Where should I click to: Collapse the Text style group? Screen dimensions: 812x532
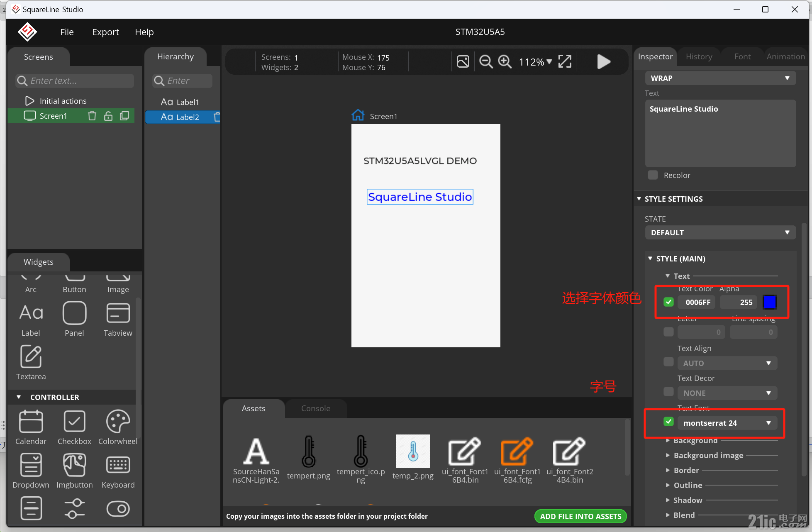668,276
